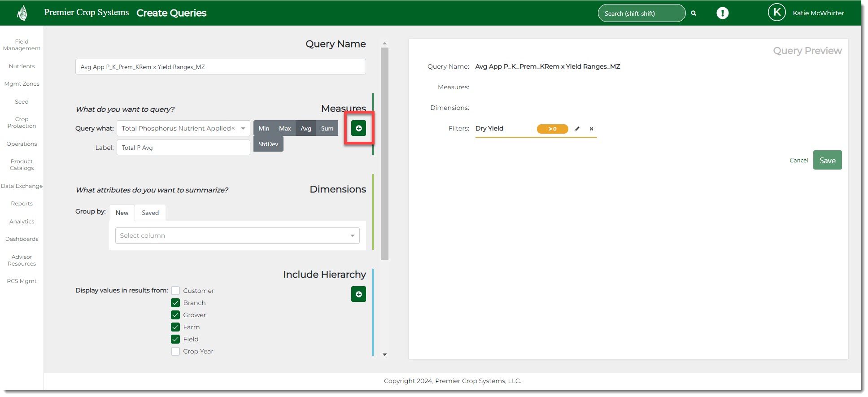The image size is (868, 397).
Task: Open Mgmt Zones in the sidebar
Action: pyautogui.click(x=22, y=84)
